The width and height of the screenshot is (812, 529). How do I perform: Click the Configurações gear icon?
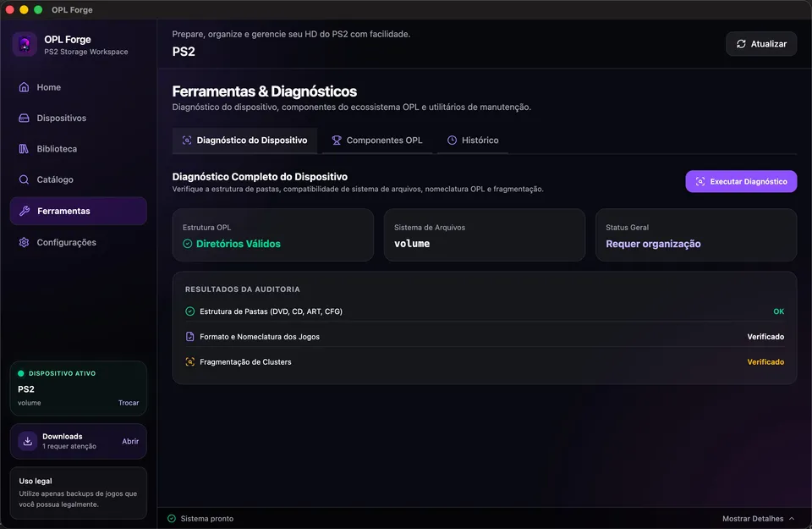24,242
